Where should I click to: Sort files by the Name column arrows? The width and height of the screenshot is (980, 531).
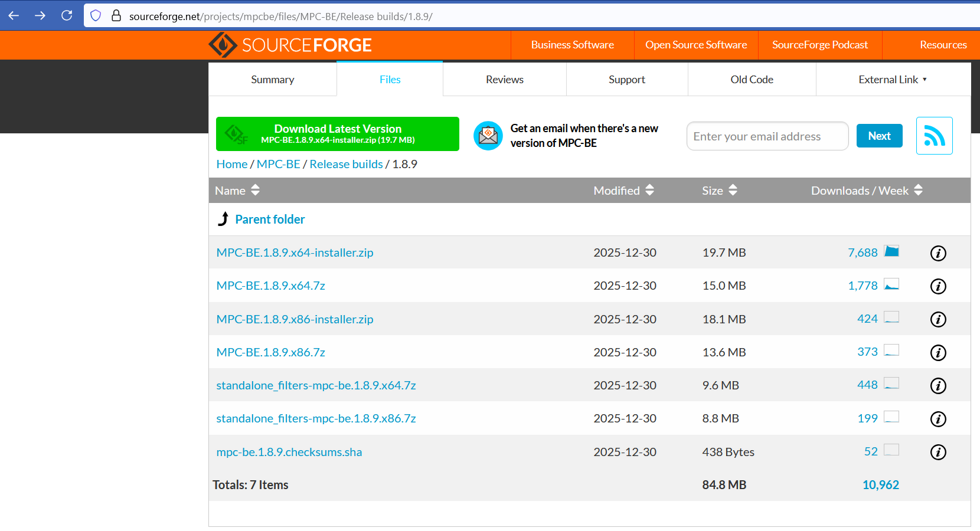click(x=255, y=190)
